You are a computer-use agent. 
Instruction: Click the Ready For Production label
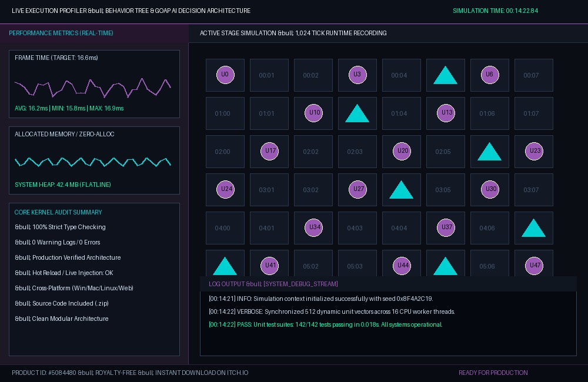[x=493, y=373]
